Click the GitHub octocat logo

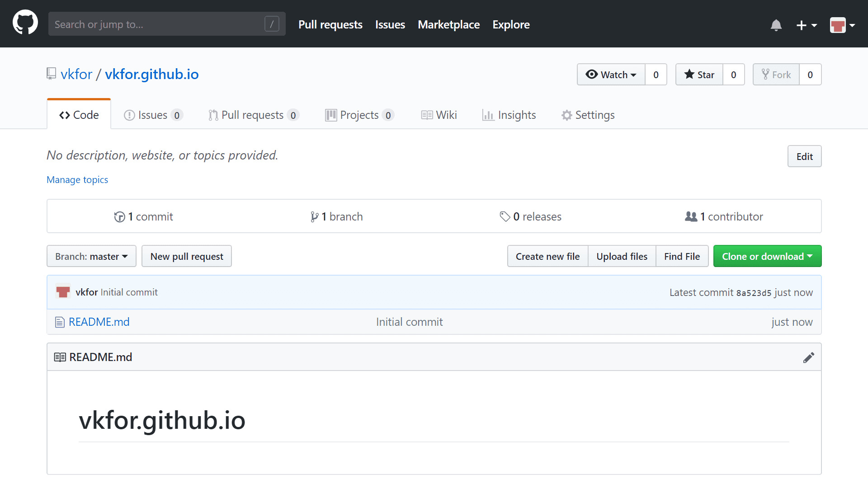(x=25, y=23)
